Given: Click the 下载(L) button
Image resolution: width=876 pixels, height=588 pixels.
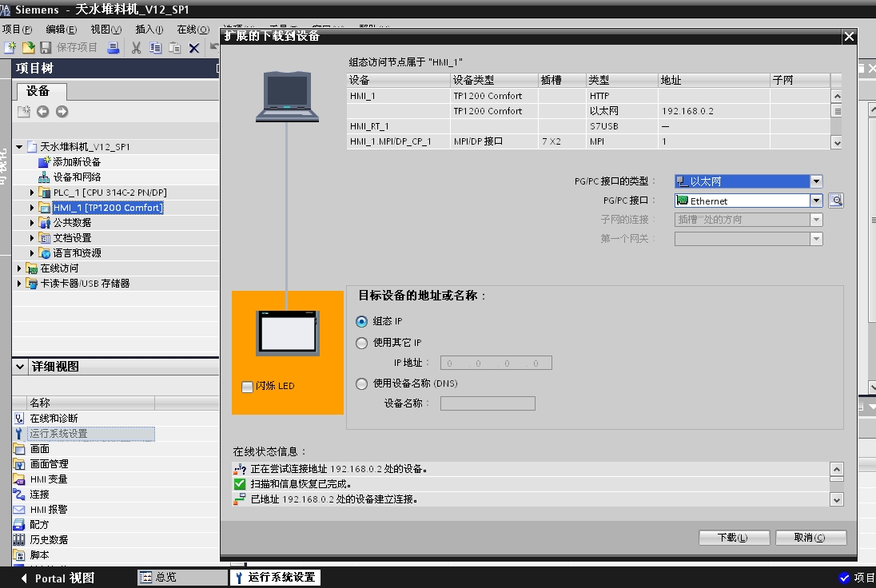Looking at the screenshot, I should (734, 538).
